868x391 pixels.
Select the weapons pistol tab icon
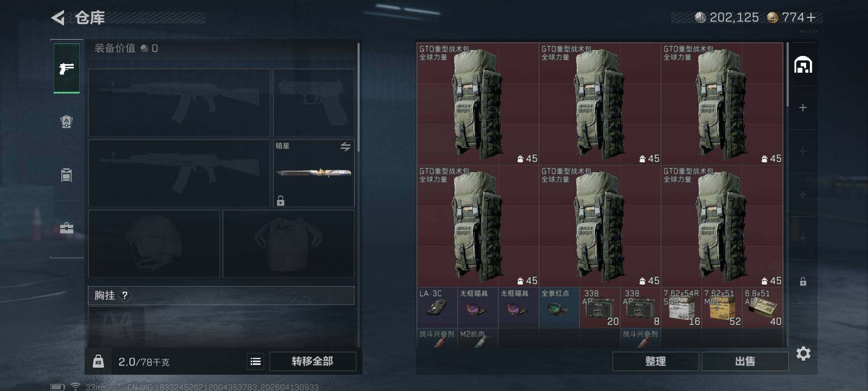click(x=67, y=68)
